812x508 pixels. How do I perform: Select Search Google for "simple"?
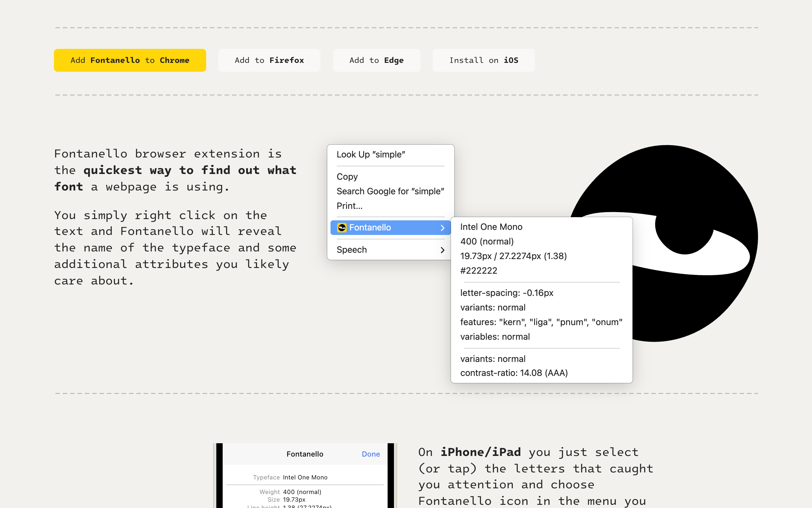point(390,191)
